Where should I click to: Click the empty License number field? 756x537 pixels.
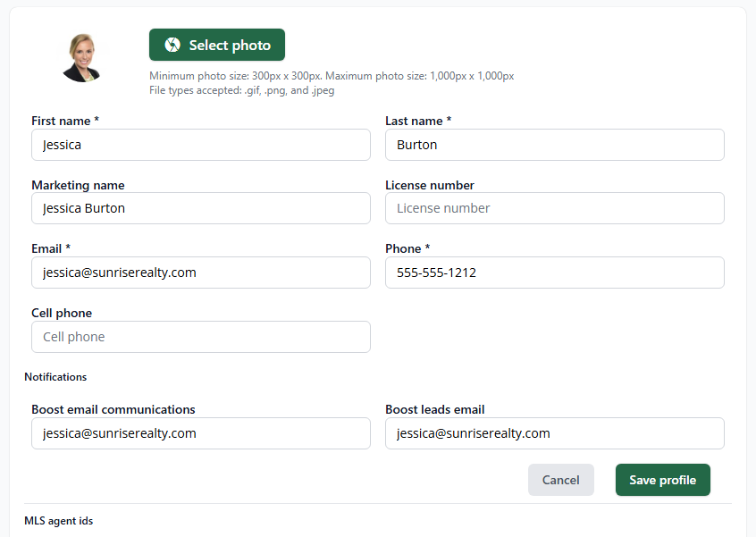(554, 208)
